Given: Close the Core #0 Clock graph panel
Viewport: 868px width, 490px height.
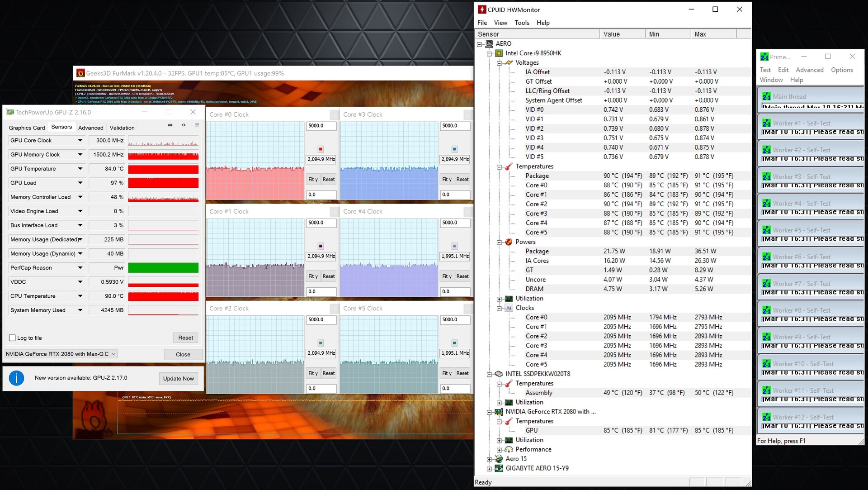Looking at the screenshot, I should coord(334,114).
